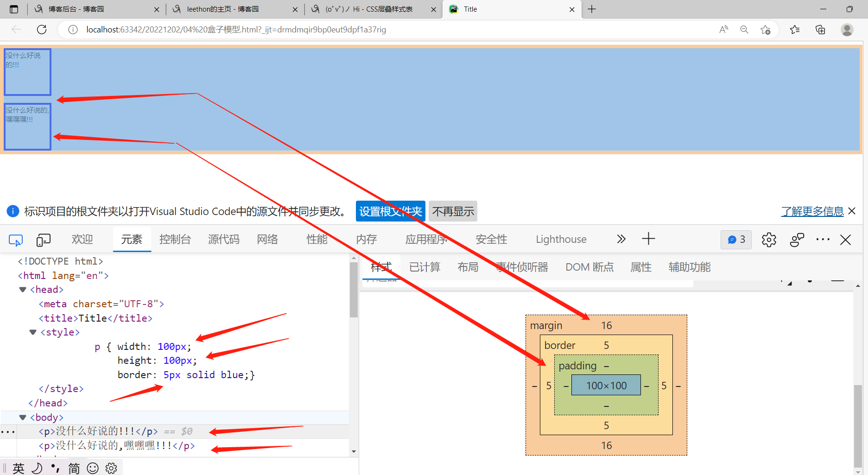Click the elements tree scroll-down arrow
This screenshot has height=475, width=868.
354,451
